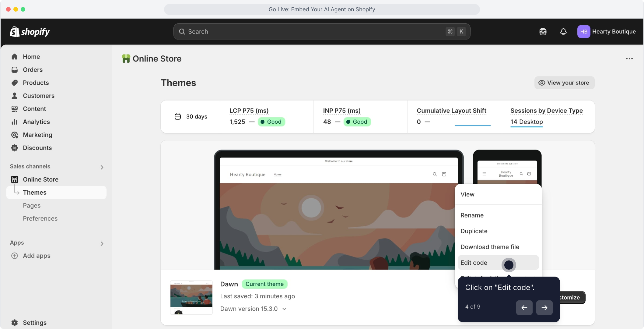Open the 30 days date range picker
The image size is (644, 329).
tap(191, 117)
